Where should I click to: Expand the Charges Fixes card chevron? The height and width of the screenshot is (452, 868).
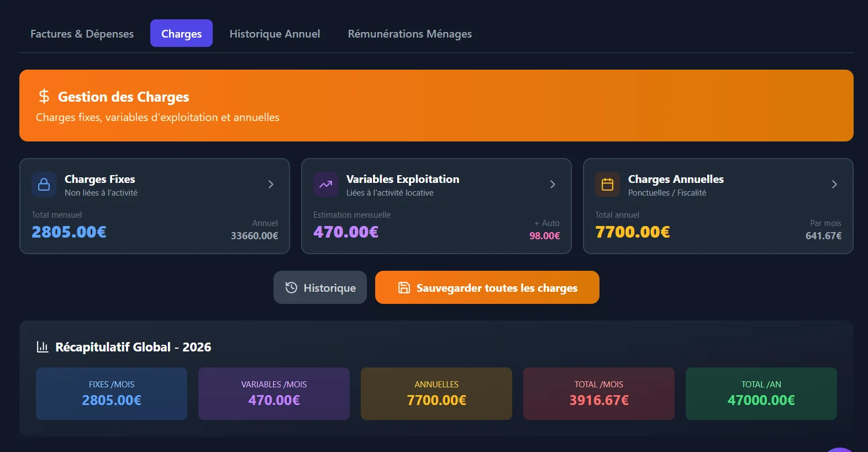271,185
